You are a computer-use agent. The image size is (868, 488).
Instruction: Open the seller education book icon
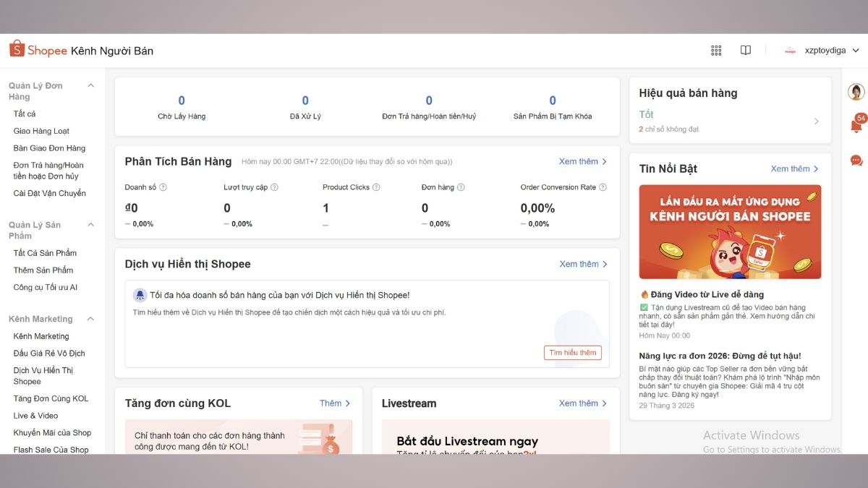[746, 51]
